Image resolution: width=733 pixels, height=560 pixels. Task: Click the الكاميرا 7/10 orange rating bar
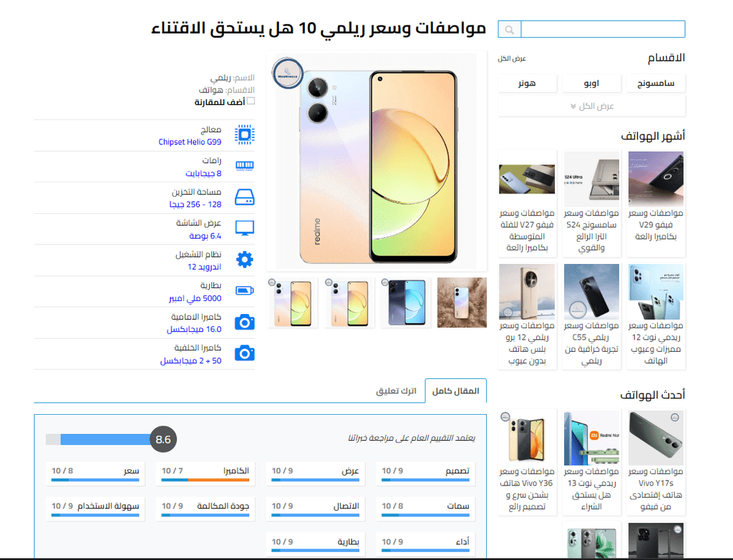click(205, 480)
